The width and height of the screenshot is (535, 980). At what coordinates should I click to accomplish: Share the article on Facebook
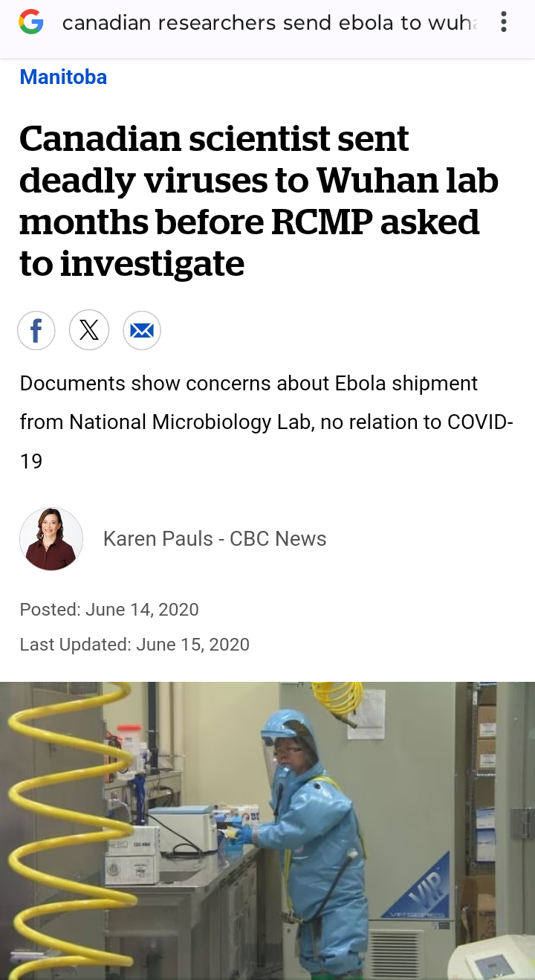coord(36,330)
